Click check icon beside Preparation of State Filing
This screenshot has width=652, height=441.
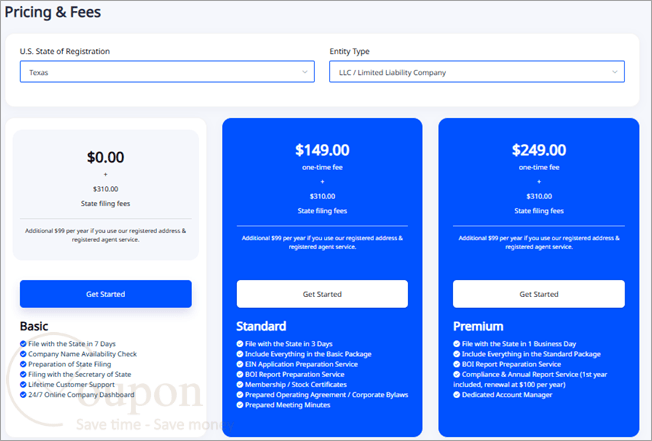click(x=23, y=364)
